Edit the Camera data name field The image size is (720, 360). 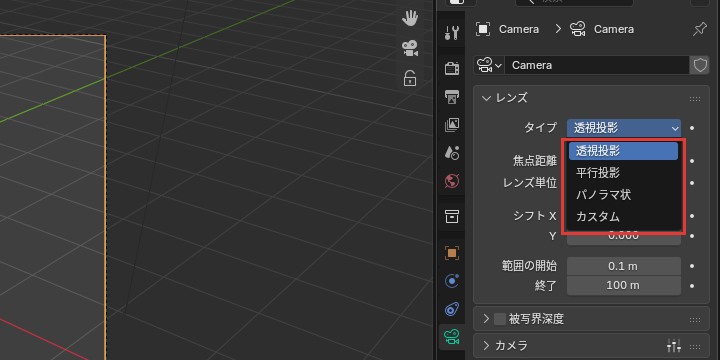(x=597, y=65)
